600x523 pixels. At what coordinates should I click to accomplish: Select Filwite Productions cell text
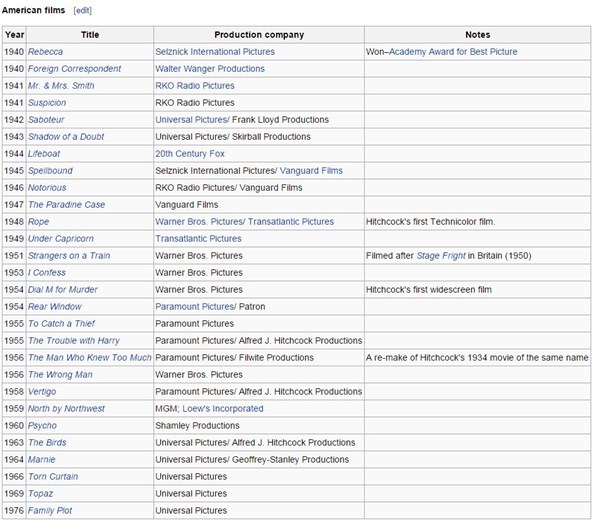point(276,357)
